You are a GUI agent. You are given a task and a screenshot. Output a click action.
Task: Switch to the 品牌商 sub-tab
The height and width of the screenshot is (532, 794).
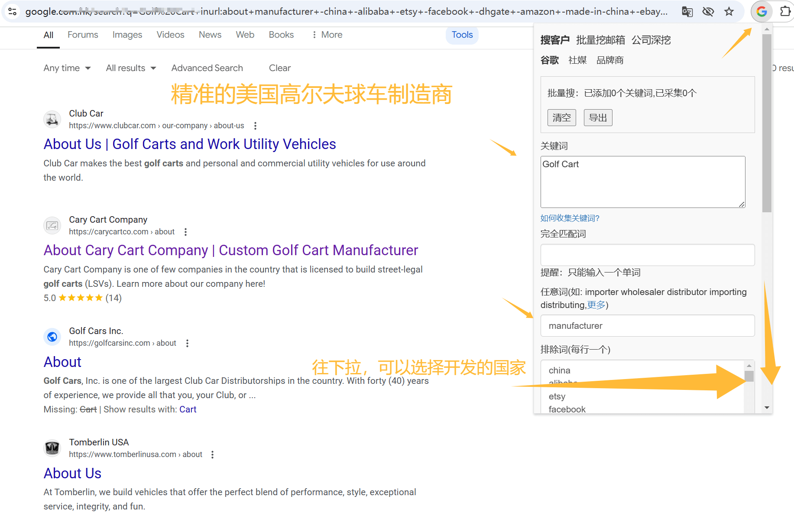click(610, 60)
